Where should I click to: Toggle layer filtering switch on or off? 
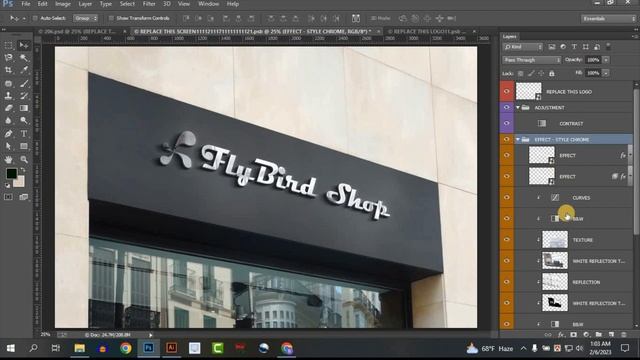(x=608, y=47)
